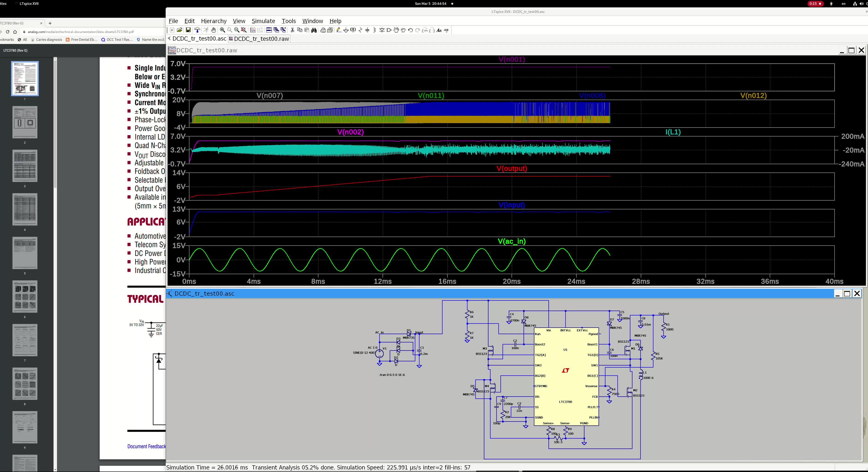868x472 pixels.
Task: Select the Place Resistor tool
Action: click(x=360, y=30)
